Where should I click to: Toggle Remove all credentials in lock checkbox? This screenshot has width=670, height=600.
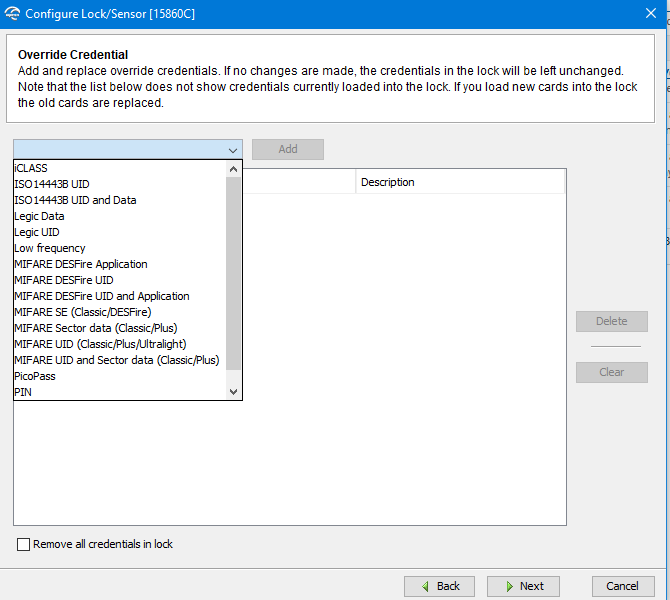click(x=24, y=544)
